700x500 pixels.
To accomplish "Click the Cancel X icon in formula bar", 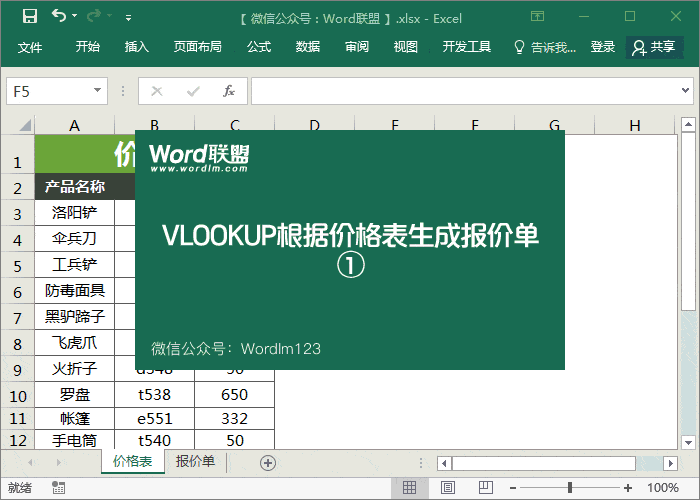I will (x=157, y=92).
